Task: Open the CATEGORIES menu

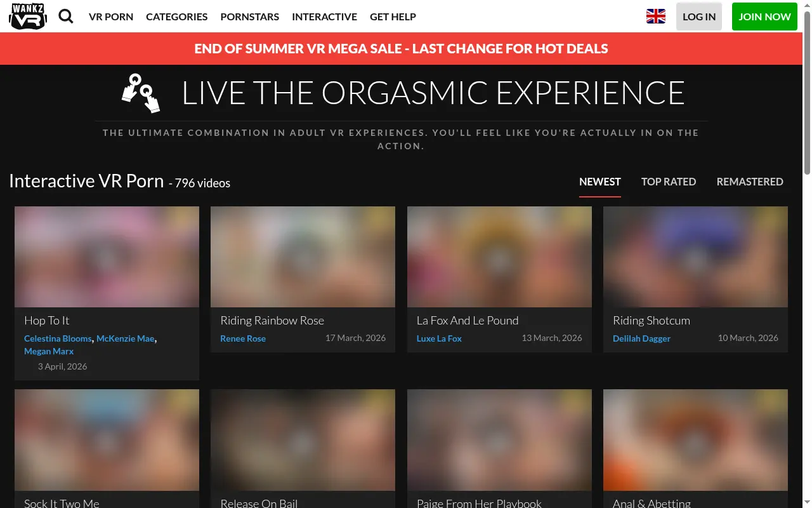Action: (x=177, y=17)
